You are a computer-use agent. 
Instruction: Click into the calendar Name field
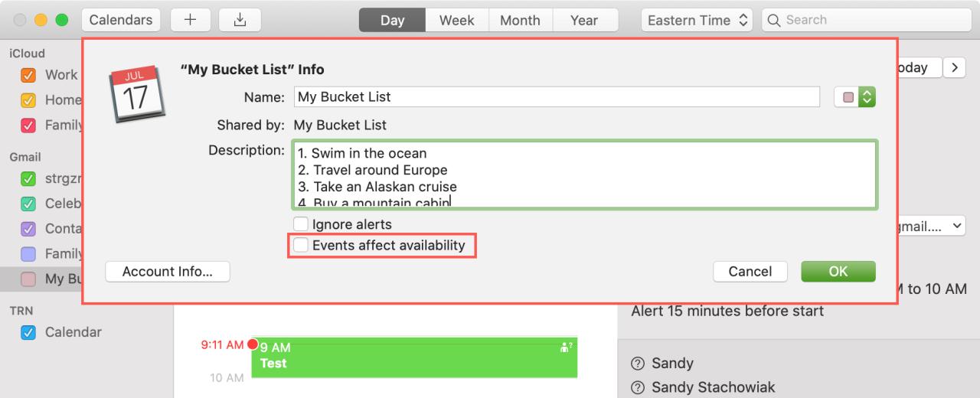(x=557, y=97)
